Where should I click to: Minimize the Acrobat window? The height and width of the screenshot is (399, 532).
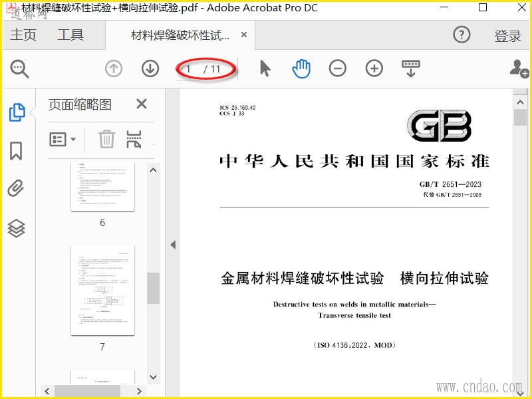(x=444, y=8)
